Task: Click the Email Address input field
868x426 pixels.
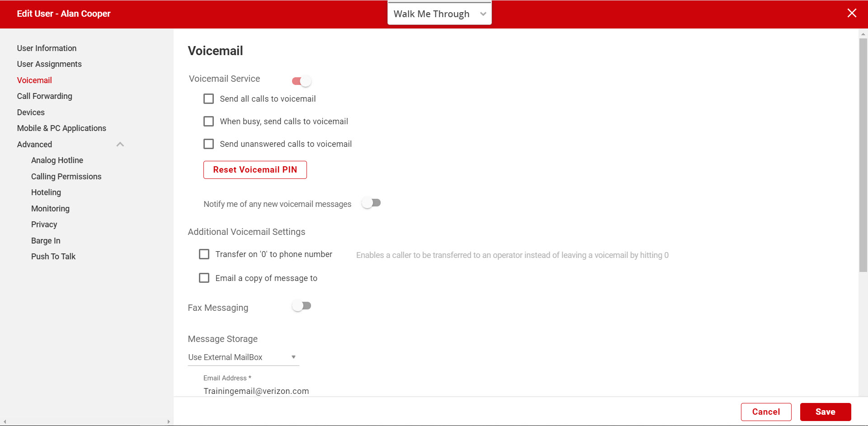Action: pyautogui.click(x=256, y=391)
